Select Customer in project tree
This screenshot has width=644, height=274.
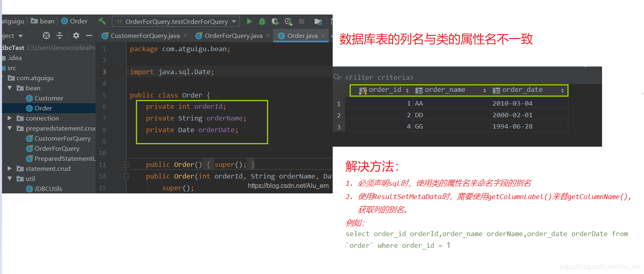click(49, 98)
